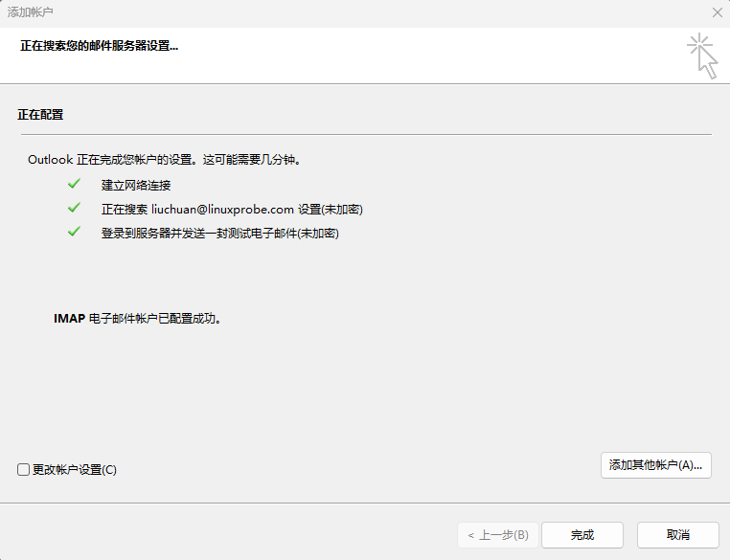
Task: Click the liuchuan@linuxprobe.com email address text
Action: (222, 209)
